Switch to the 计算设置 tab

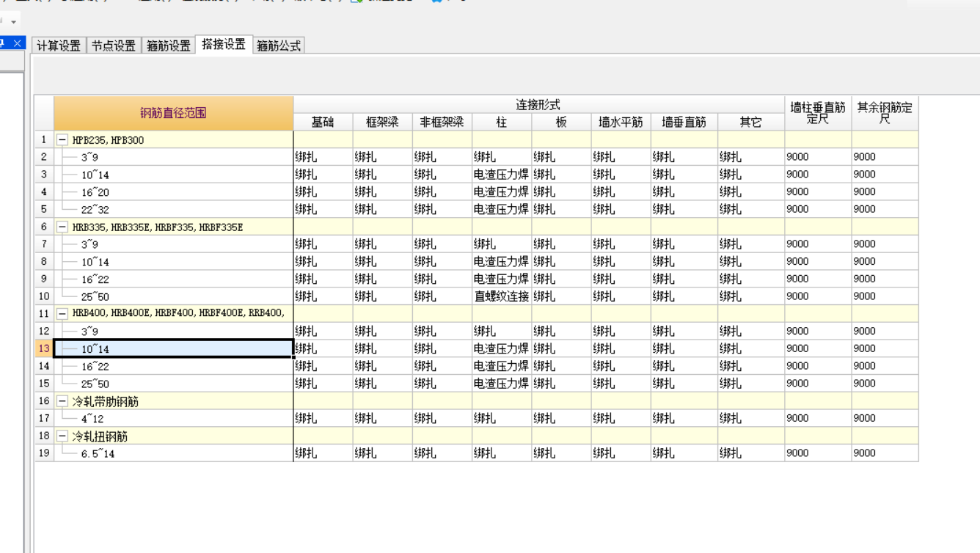click(x=59, y=45)
